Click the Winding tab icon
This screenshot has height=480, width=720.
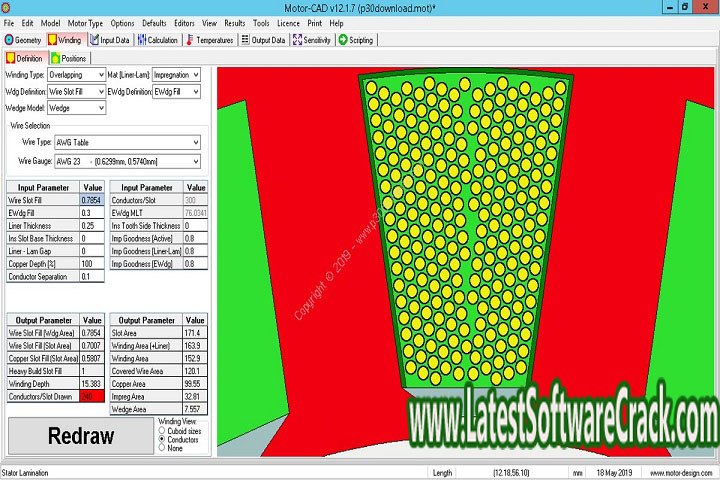pyautogui.click(x=53, y=40)
